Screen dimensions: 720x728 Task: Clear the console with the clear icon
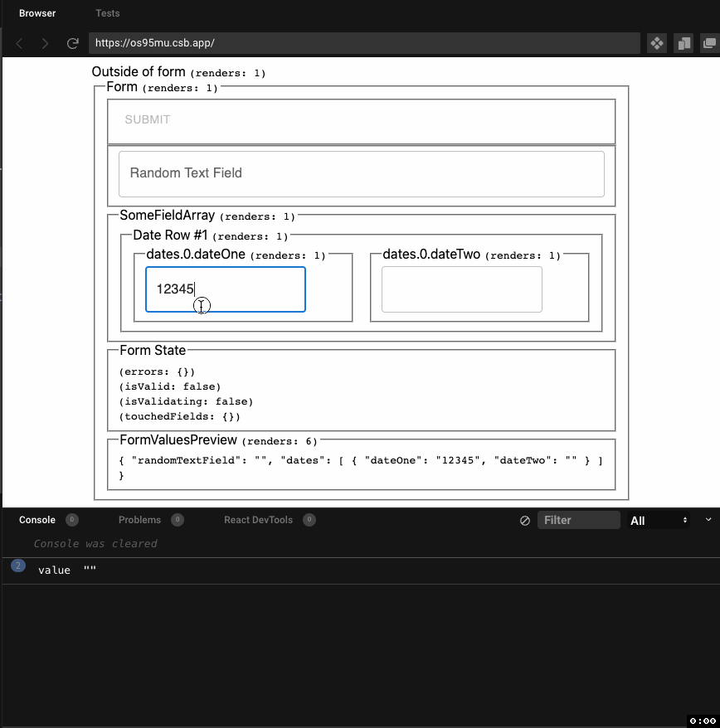[x=525, y=521]
